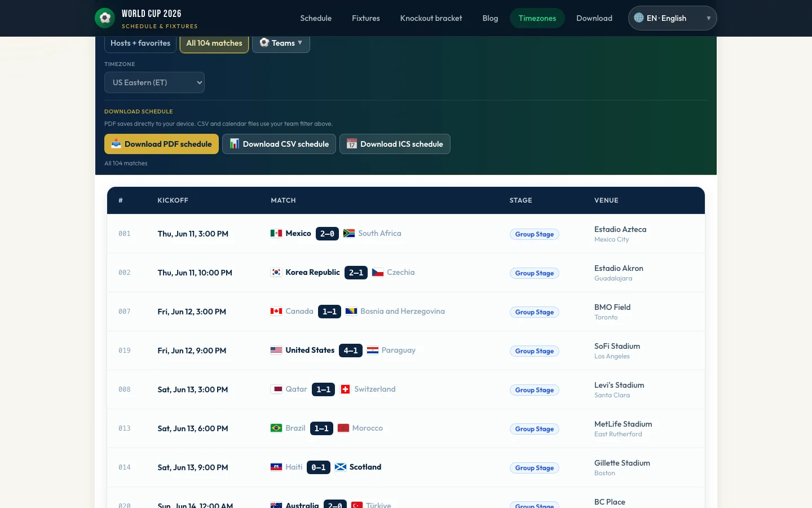Click the Czechia flag icon
This screenshot has width=812, height=508.
[x=378, y=272]
